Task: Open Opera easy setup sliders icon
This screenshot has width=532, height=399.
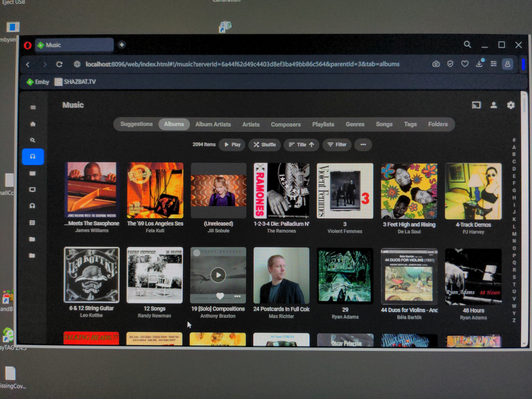Action: click(x=493, y=64)
